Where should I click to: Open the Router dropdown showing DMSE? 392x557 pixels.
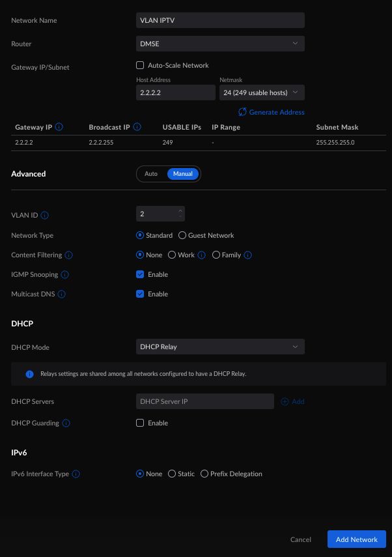220,44
